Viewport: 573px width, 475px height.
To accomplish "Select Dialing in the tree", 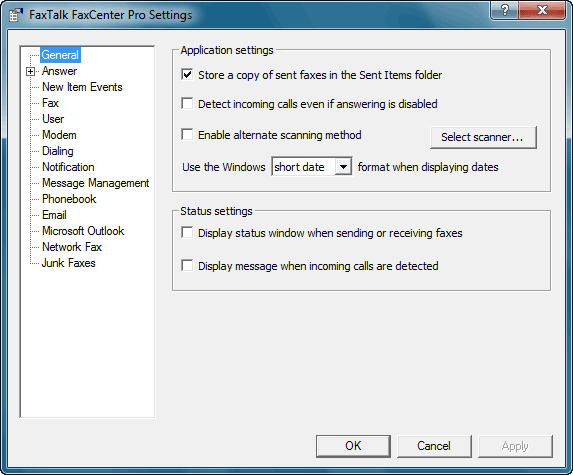I will 58,151.
